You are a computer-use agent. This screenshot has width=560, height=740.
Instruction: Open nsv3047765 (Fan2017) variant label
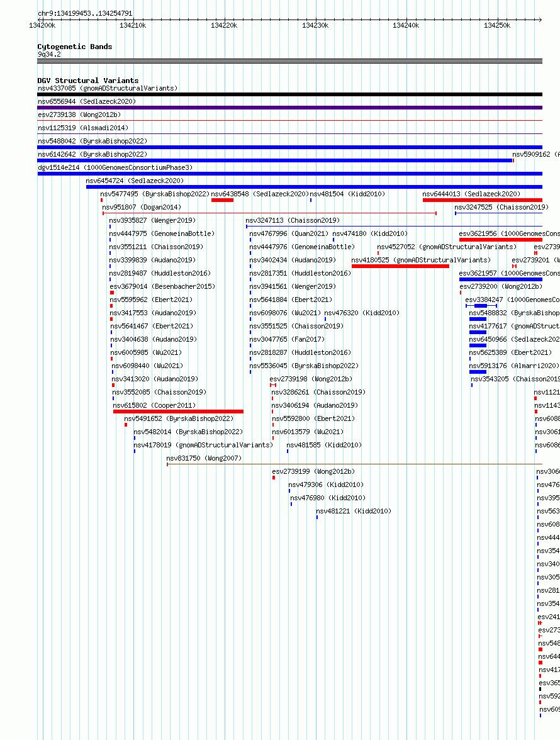coord(287,339)
